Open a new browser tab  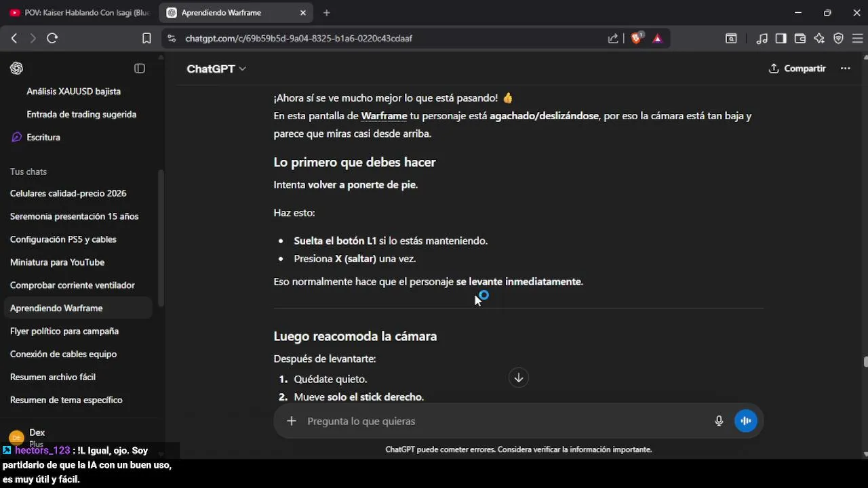[326, 13]
